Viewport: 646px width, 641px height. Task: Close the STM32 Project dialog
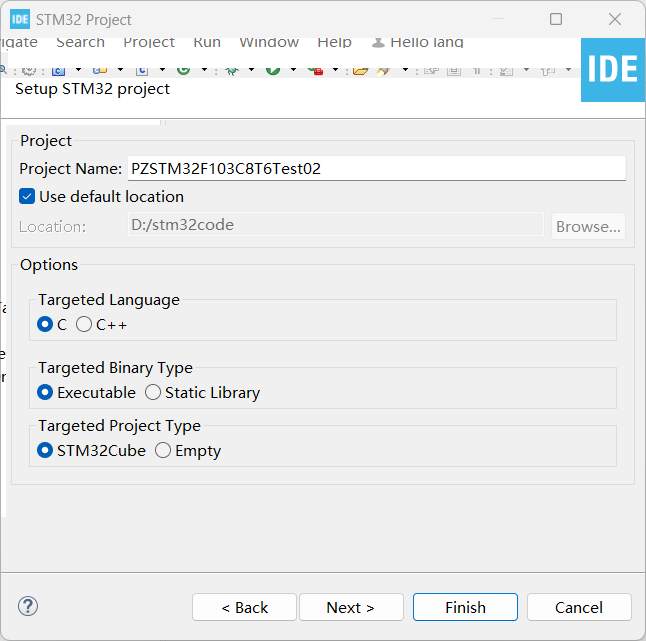click(x=615, y=19)
